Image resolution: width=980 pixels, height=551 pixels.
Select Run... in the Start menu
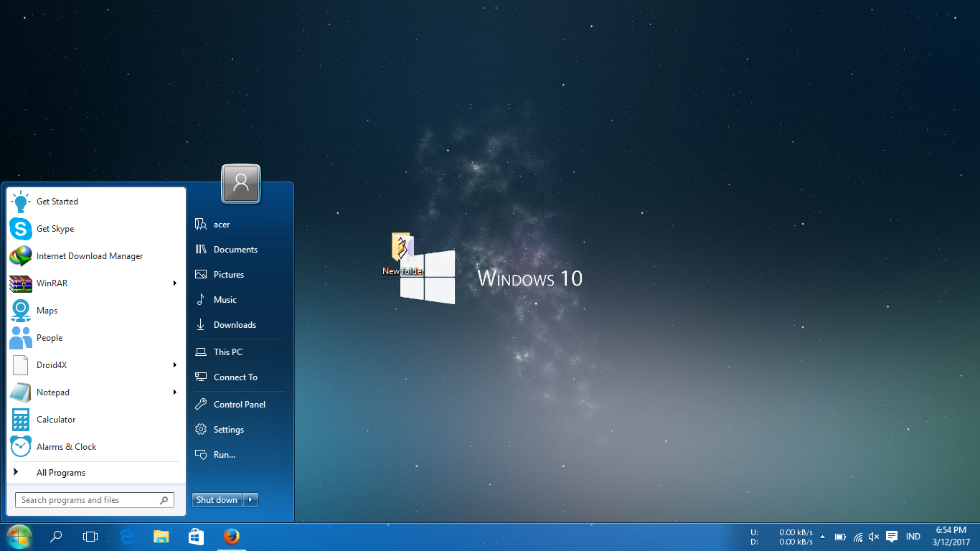pos(240,455)
